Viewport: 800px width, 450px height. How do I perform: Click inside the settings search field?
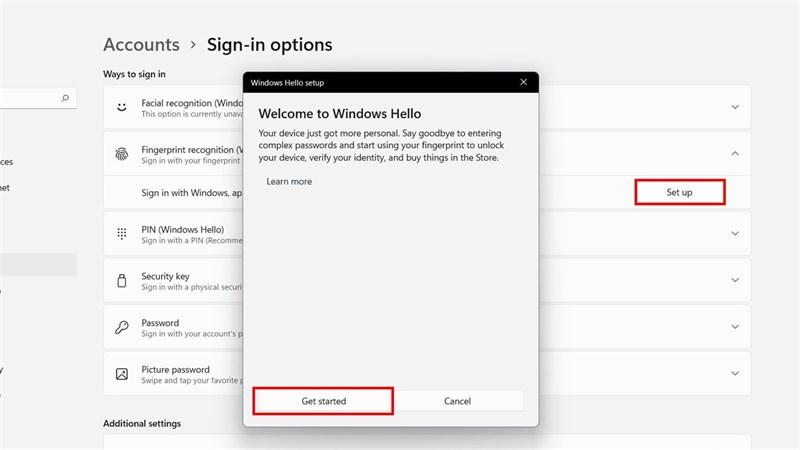(30, 98)
